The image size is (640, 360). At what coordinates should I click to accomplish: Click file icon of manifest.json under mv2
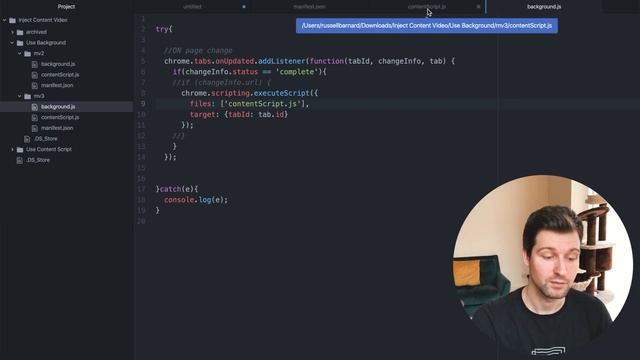[x=35, y=85]
